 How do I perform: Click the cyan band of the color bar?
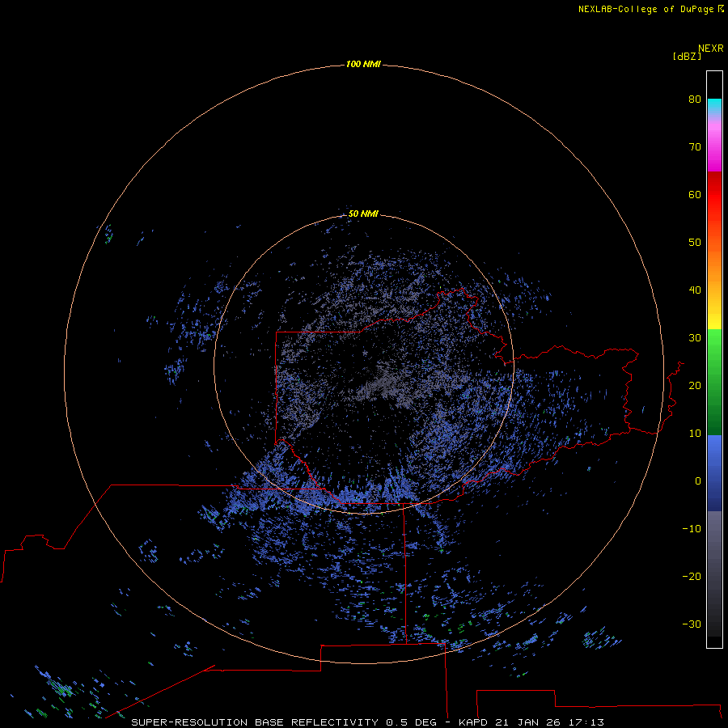(714, 106)
